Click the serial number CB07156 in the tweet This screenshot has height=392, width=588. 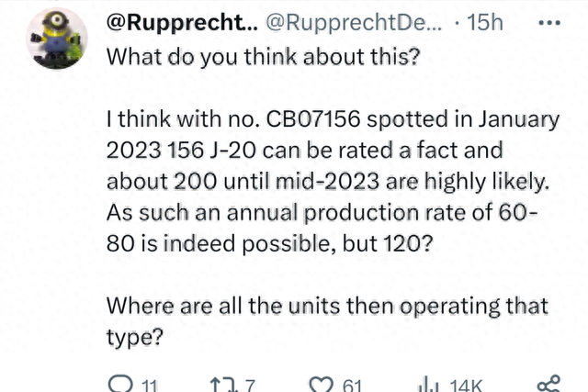point(324,119)
